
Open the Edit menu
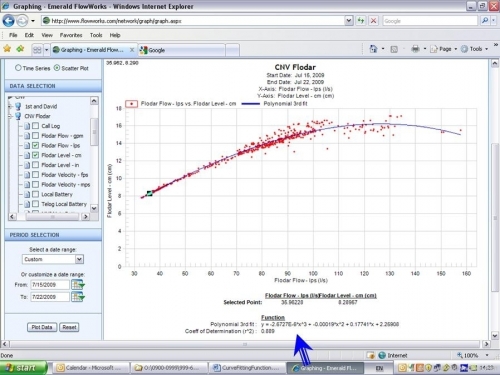[x=29, y=35]
